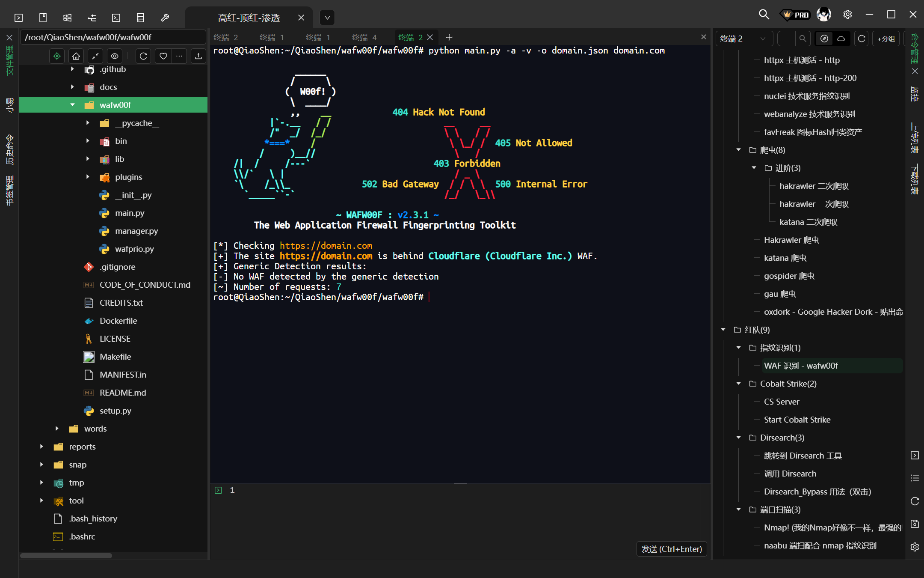This screenshot has width=924, height=578.
Task: Open the 终端 2 dropdown in command panel
Action: [x=743, y=39]
